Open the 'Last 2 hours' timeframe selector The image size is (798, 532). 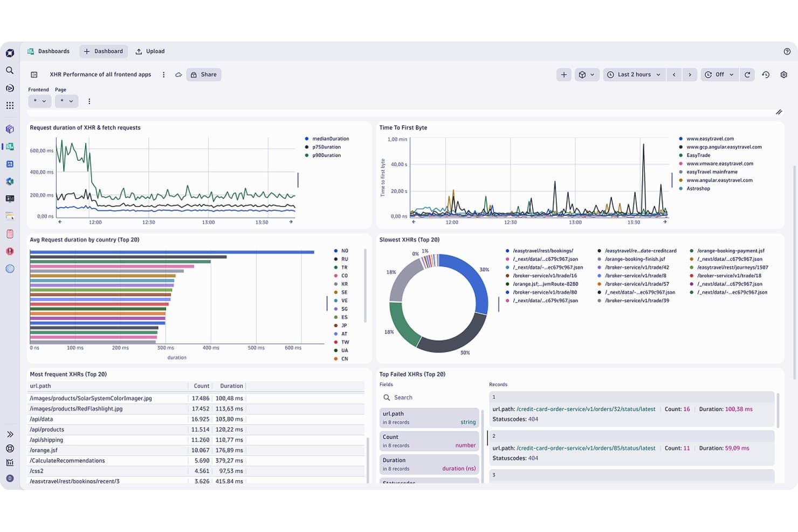pyautogui.click(x=634, y=74)
